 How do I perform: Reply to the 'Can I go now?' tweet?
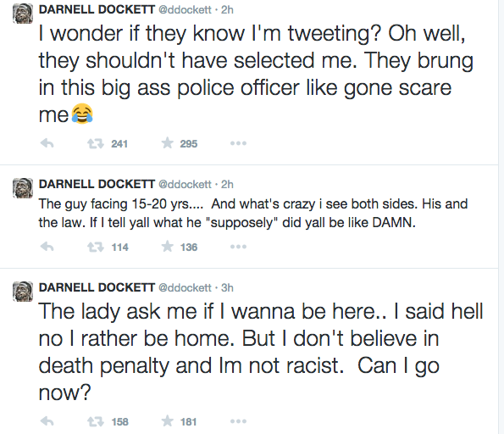click(x=47, y=421)
